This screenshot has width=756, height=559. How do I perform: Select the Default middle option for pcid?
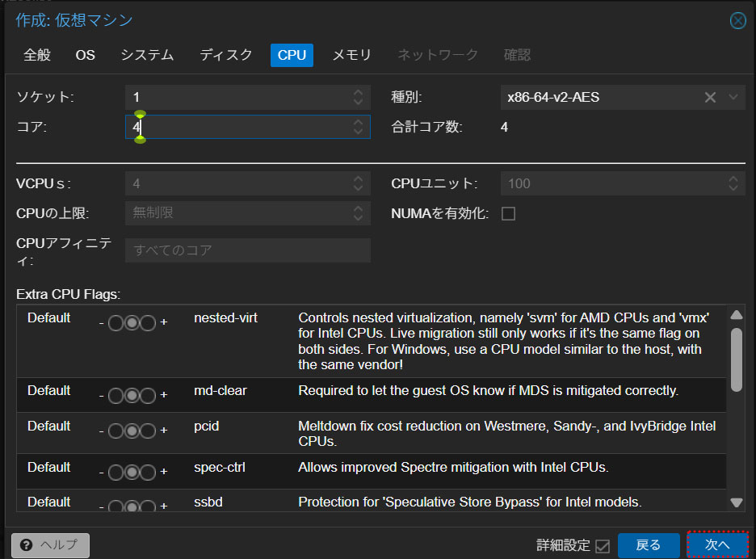[131, 431]
